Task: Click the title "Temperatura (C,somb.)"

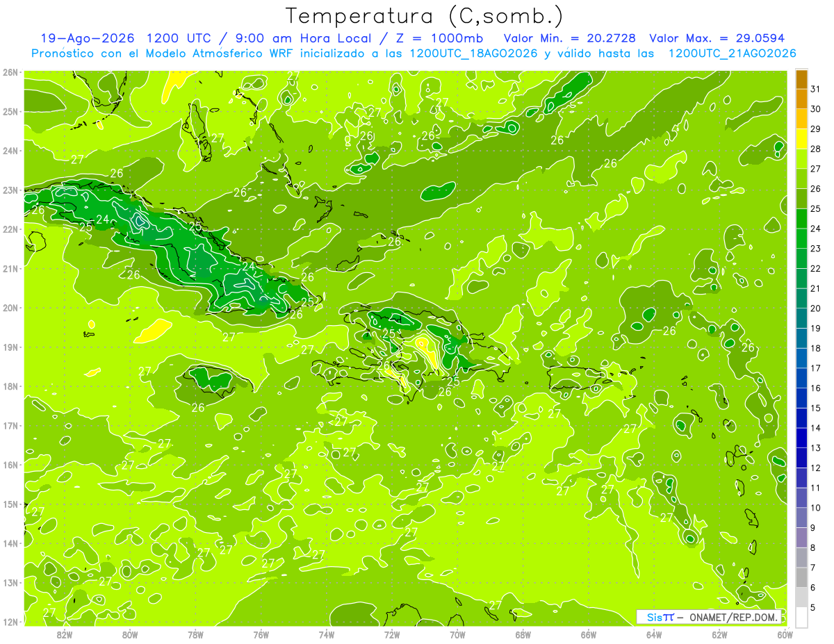Action: (x=425, y=16)
